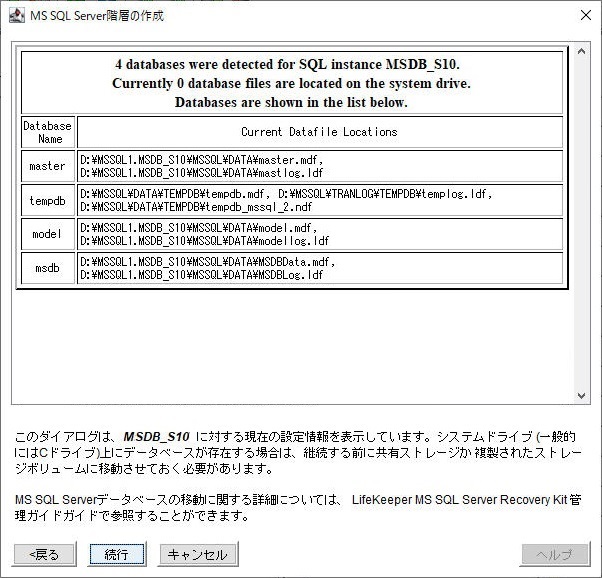Cancel the wizard with キャンセル button
602x578 pixels.
(198, 554)
